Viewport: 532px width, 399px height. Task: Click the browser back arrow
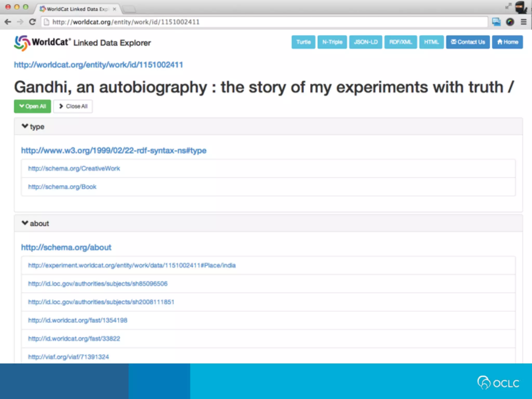click(8, 22)
